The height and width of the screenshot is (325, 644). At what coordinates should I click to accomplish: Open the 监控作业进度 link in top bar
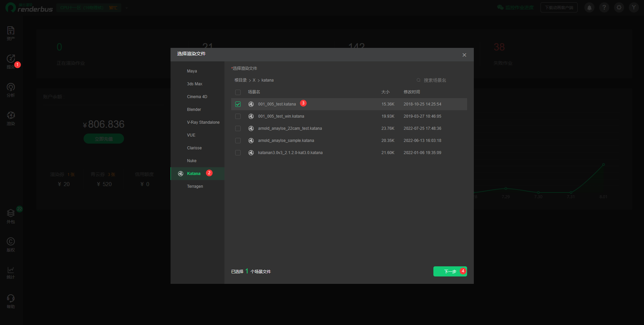tap(516, 7)
